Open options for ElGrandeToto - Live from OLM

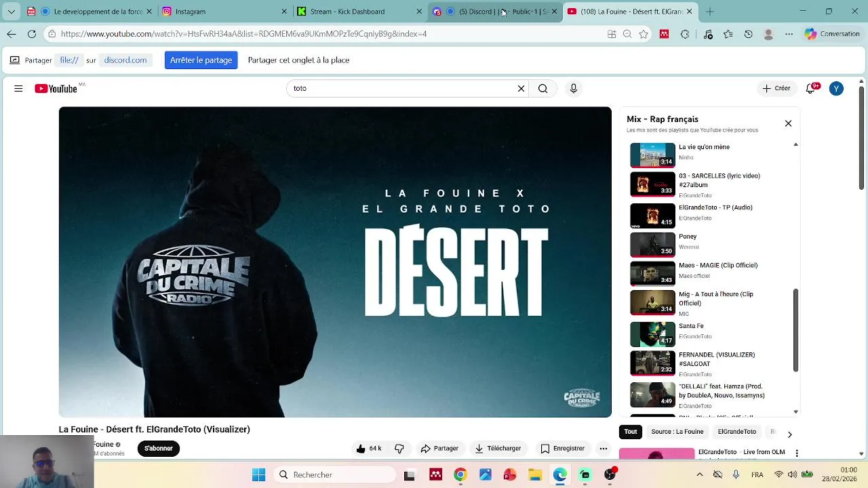click(797, 453)
